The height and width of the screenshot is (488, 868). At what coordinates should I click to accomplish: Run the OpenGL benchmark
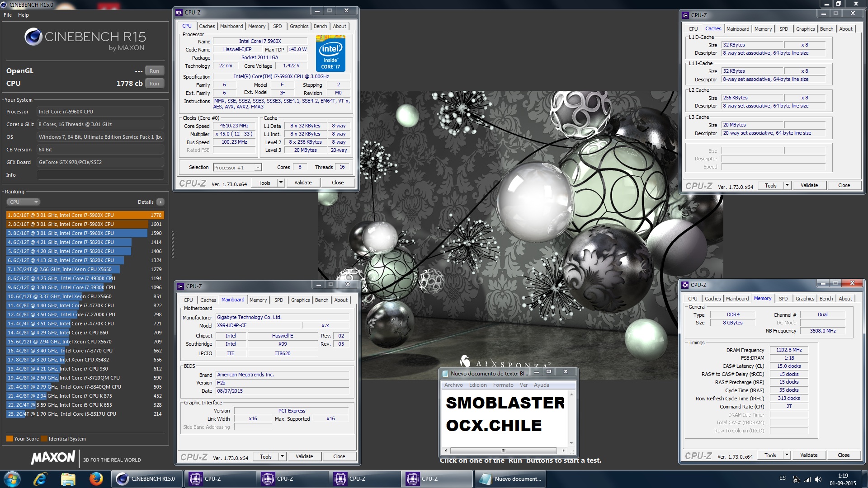click(154, 71)
